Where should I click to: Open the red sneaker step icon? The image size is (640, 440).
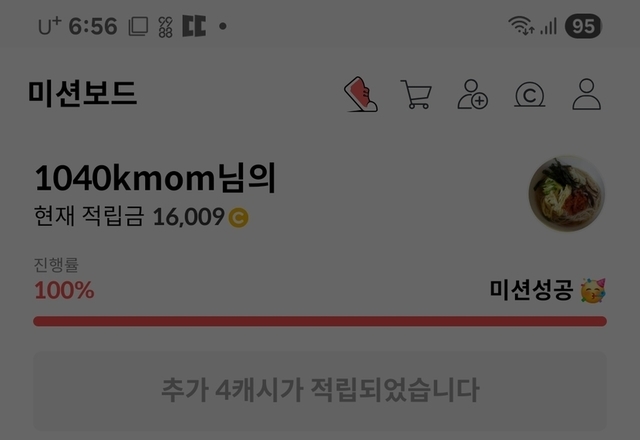click(361, 94)
